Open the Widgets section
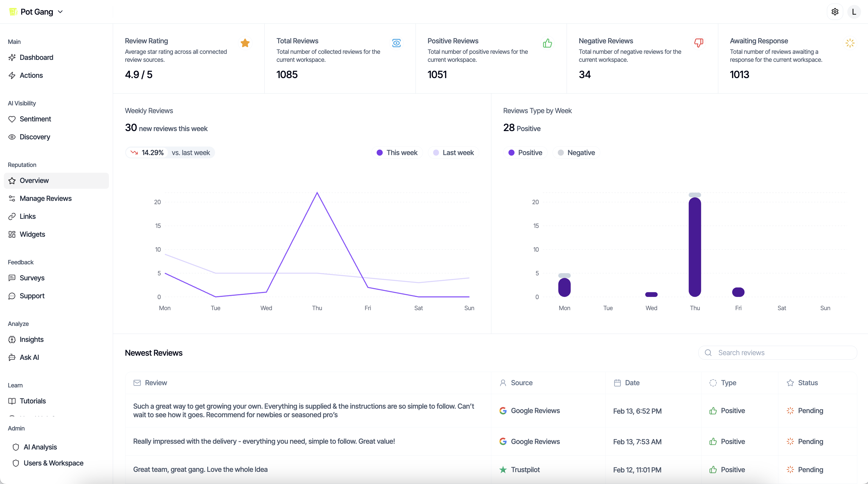Viewport: 868px width, 484px height. (x=32, y=234)
